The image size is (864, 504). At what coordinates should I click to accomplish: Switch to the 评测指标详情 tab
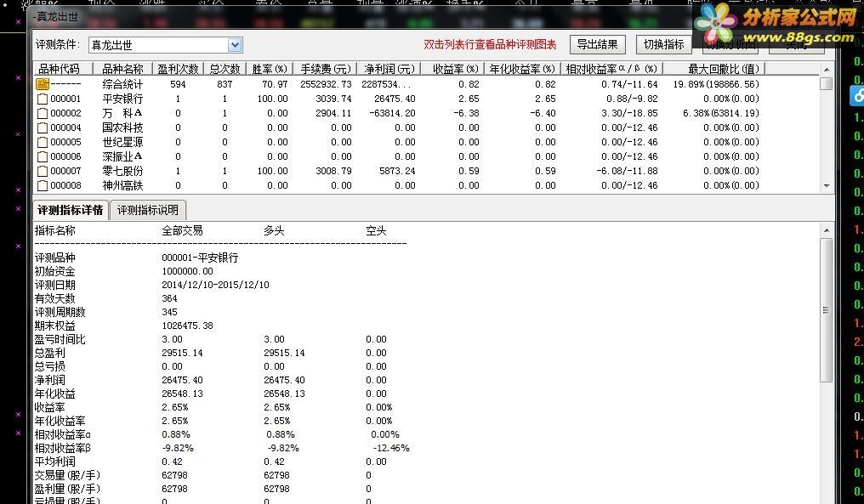click(x=71, y=211)
